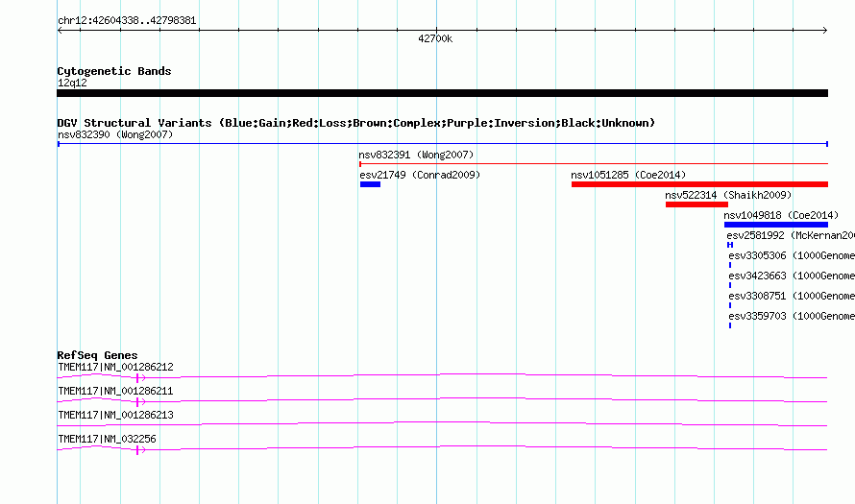This screenshot has height=504, width=855.
Task: Click the chr12:42604338..42798381 coordinate label
Action: [127, 21]
